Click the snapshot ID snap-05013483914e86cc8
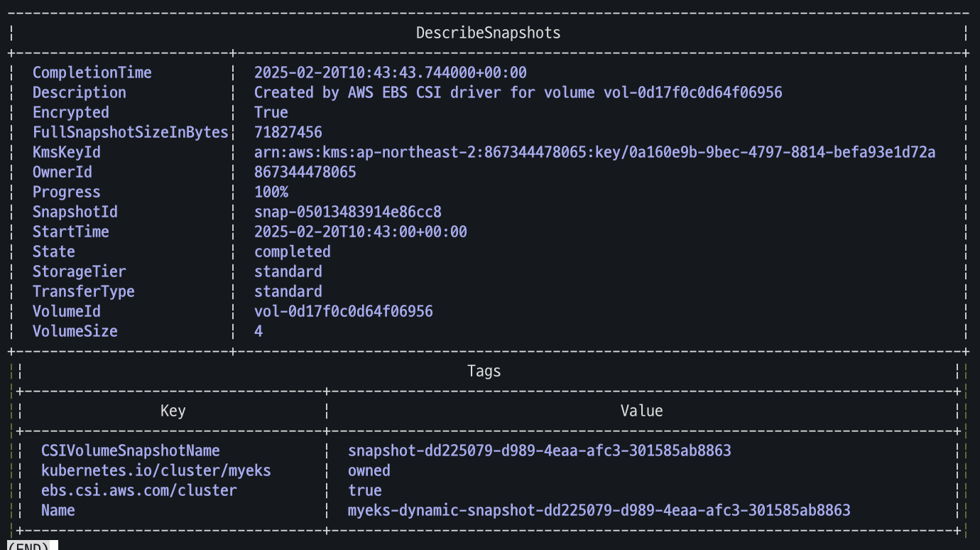The width and height of the screenshot is (980, 550). click(347, 212)
